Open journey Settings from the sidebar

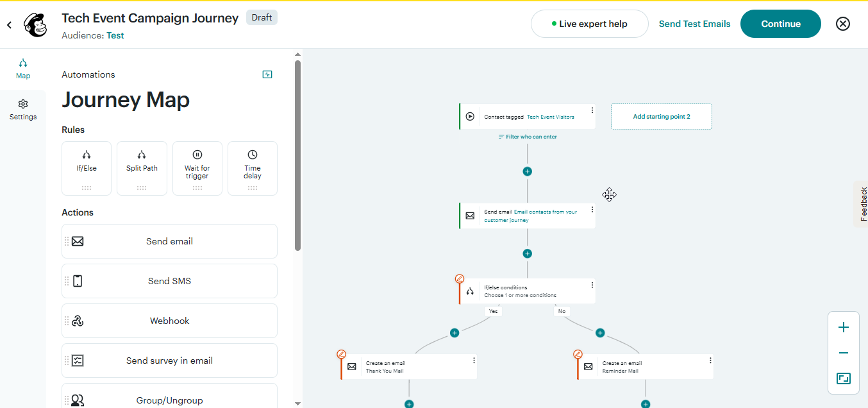click(22, 110)
